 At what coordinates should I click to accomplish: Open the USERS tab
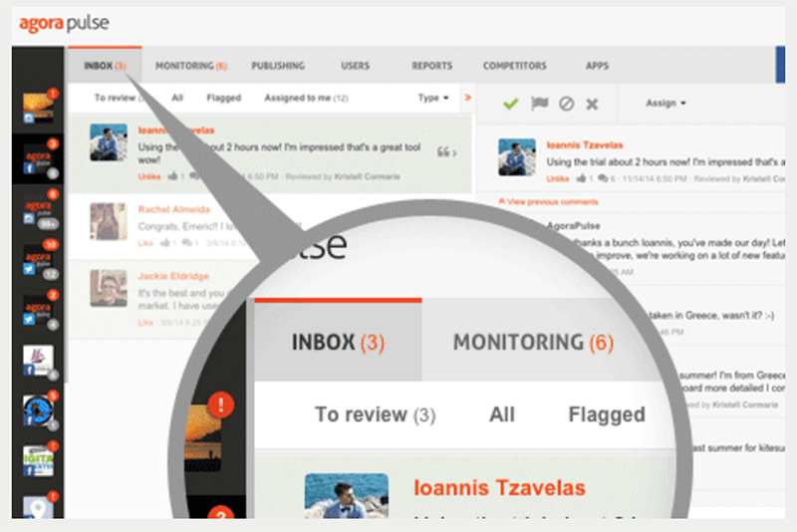click(x=355, y=66)
